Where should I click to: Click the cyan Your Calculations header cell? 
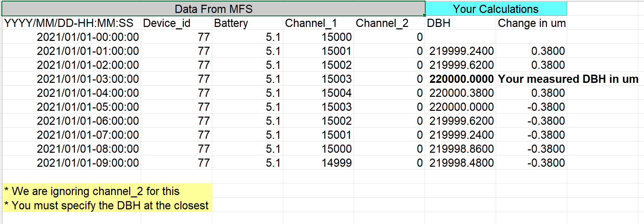coord(495,9)
